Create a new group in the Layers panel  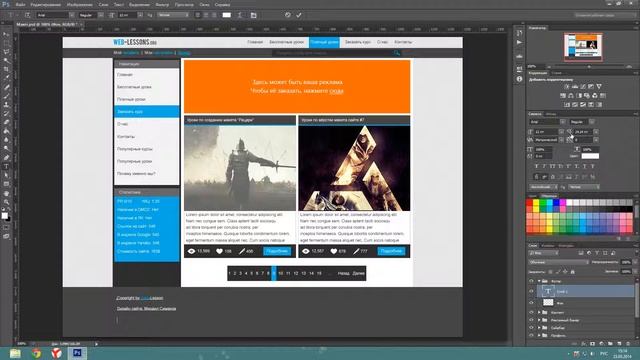coord(610,344)
